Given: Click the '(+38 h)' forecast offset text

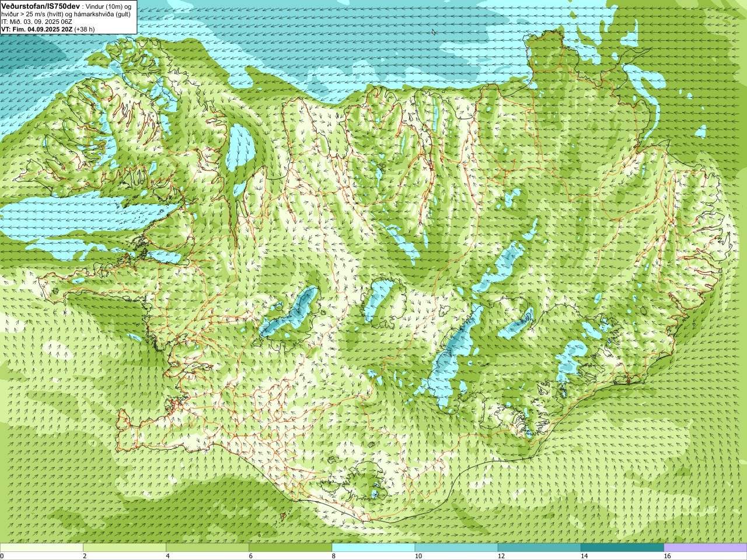Looking at the screenshot, I should click(x=85, y=29).
